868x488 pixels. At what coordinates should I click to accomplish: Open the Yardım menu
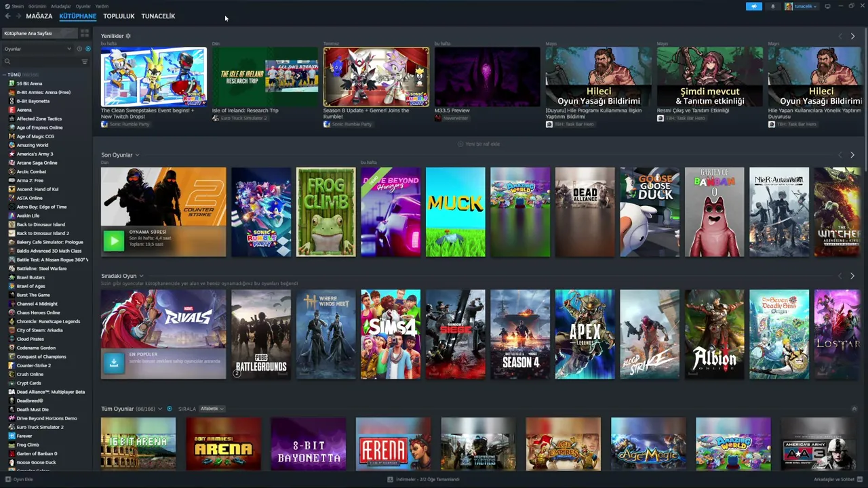[x=102, y=6]
